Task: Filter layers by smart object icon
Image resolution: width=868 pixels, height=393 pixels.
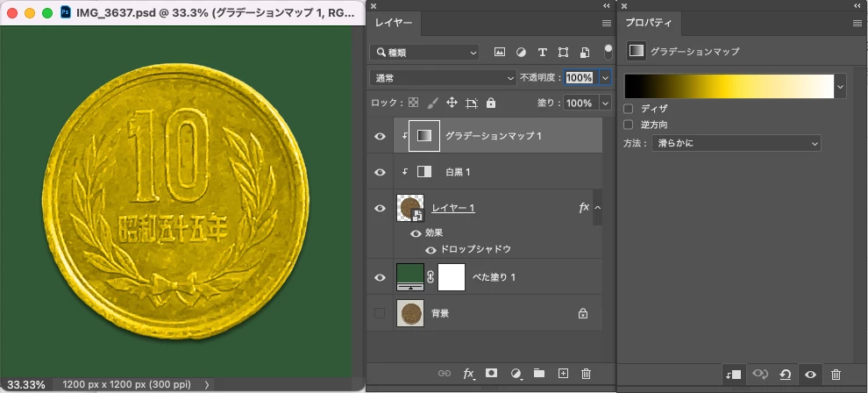Action: point(585,52)
